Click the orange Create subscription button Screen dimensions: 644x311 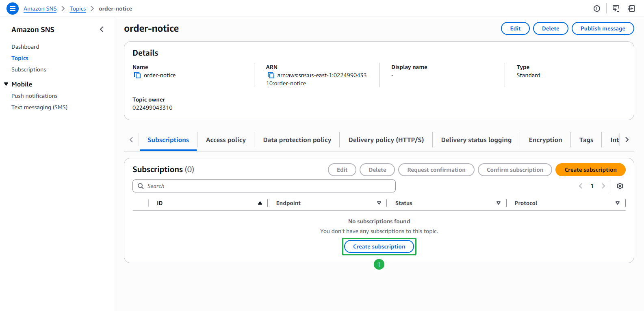coord(590,170)
